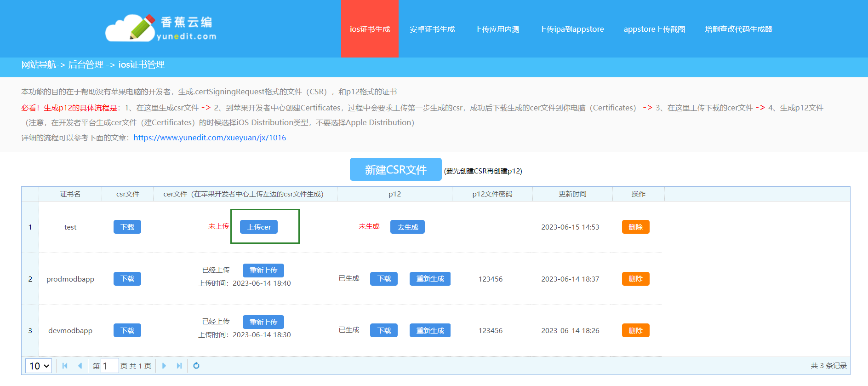Click the 更新时间 column header
868x386 pixels.
[x=572, y=194]
